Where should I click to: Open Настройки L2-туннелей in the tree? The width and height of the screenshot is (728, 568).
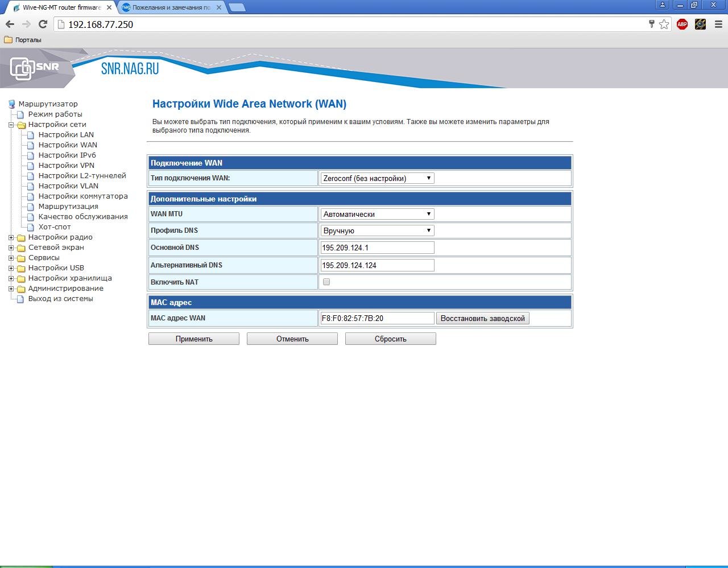pos(82,176)
